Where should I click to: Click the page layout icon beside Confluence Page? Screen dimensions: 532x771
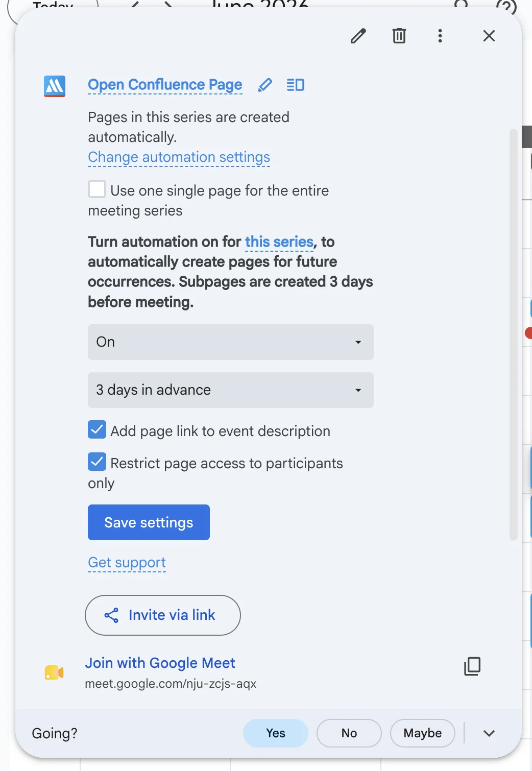click(296, 85)
